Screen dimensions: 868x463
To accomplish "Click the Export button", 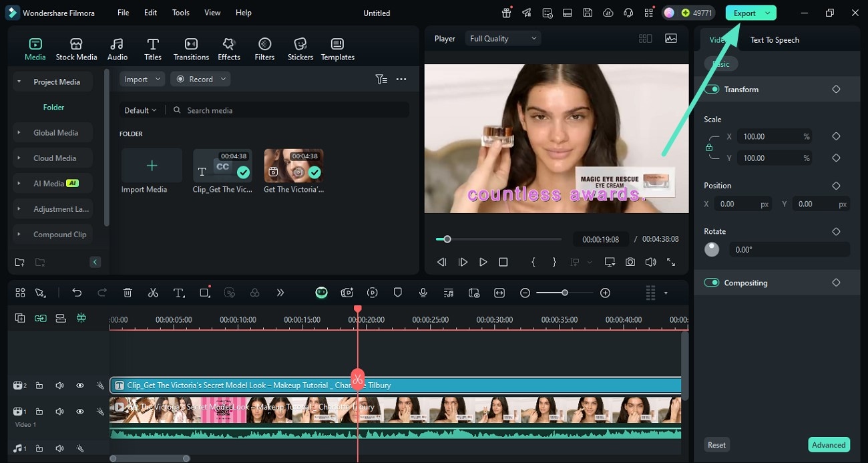I will [x=750, y=13].
